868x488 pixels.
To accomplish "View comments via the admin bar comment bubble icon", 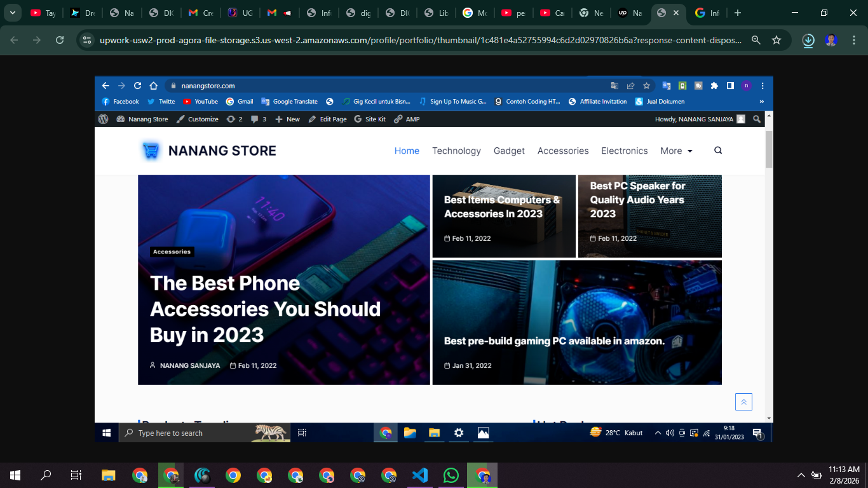I will point(254,119).
